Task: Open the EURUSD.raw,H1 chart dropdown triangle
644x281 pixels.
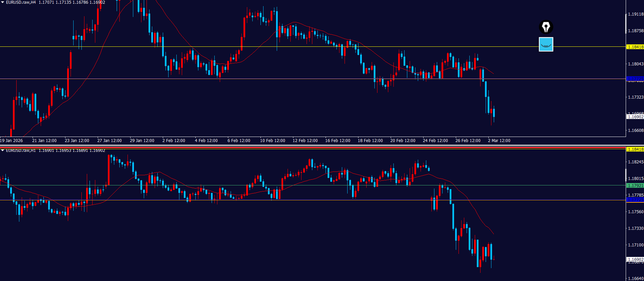Action: pos(3,150)
